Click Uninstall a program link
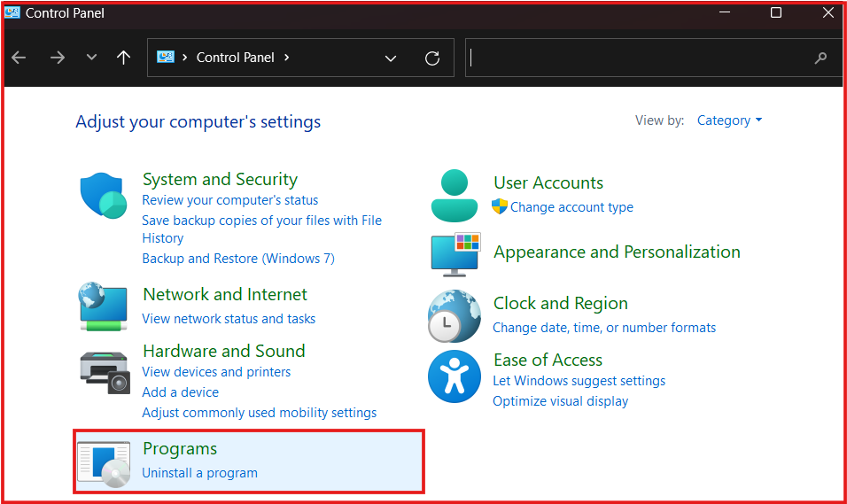 coord(200,473)
